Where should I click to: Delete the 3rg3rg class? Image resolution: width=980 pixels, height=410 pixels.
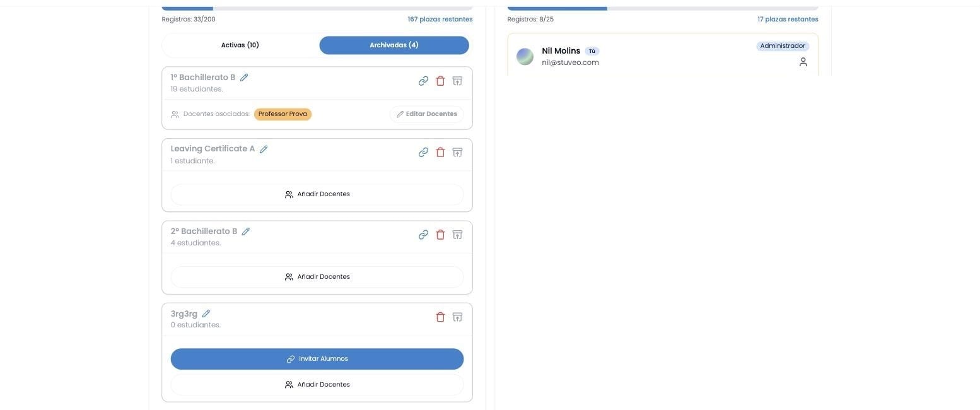440,317
